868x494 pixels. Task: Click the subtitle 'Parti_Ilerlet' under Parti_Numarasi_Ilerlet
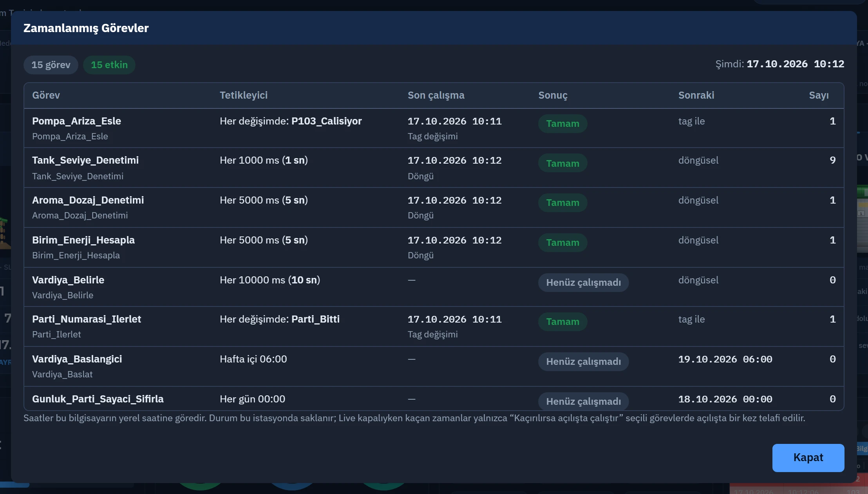pos(56,334)
